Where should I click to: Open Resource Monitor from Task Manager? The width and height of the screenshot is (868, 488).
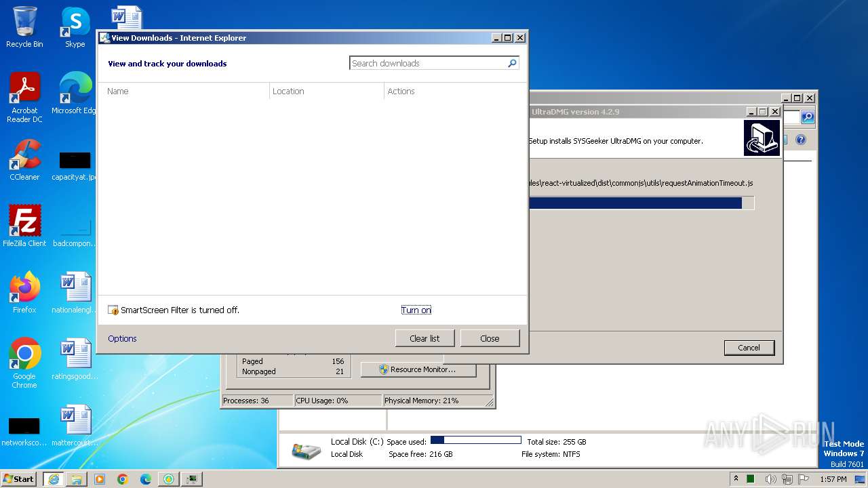(418, 369)
